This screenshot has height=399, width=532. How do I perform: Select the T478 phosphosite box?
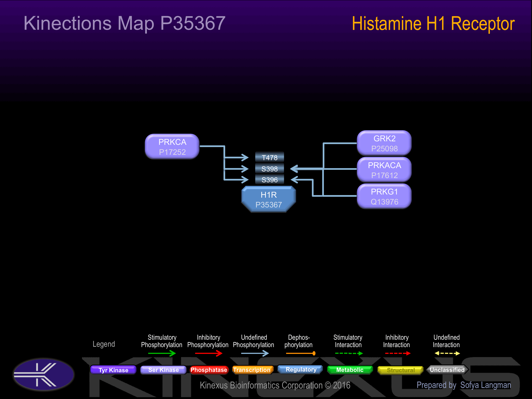click(x=269, y=158)
